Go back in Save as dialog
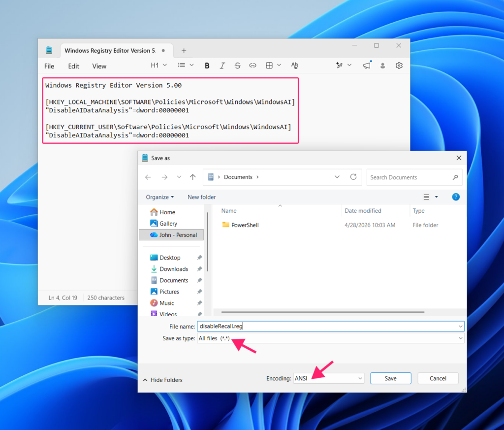 (148, 177)
